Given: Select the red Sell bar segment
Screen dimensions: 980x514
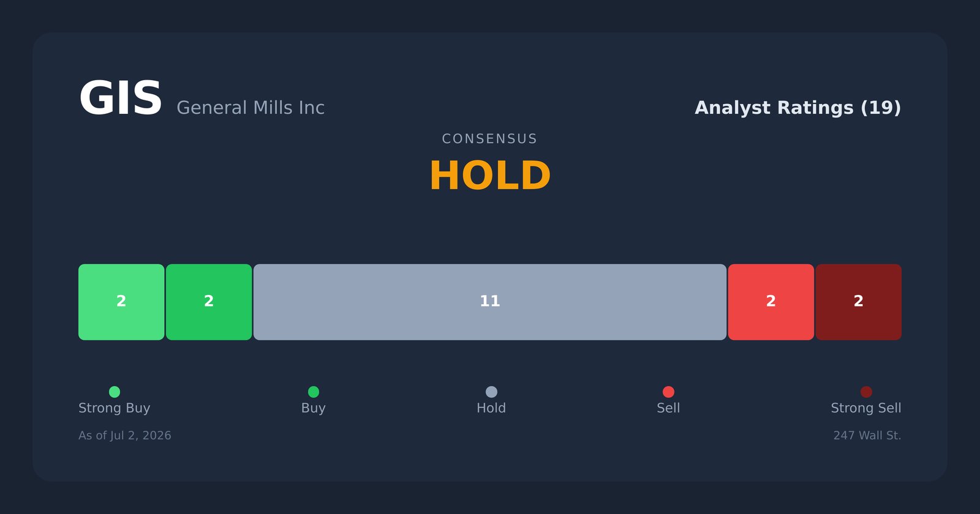Looking at the screenshot, I should click(771, 302).
